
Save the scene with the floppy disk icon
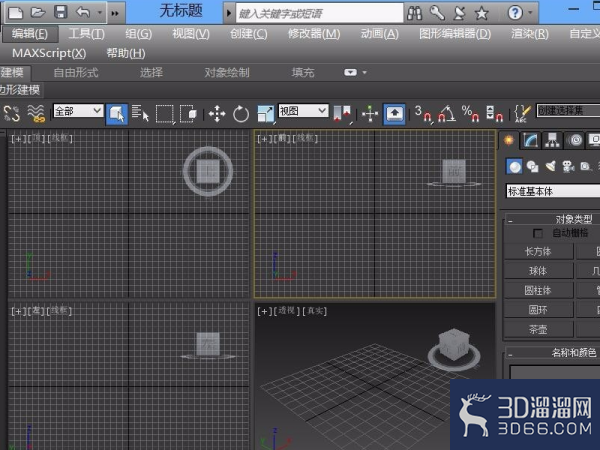point(60,12)
